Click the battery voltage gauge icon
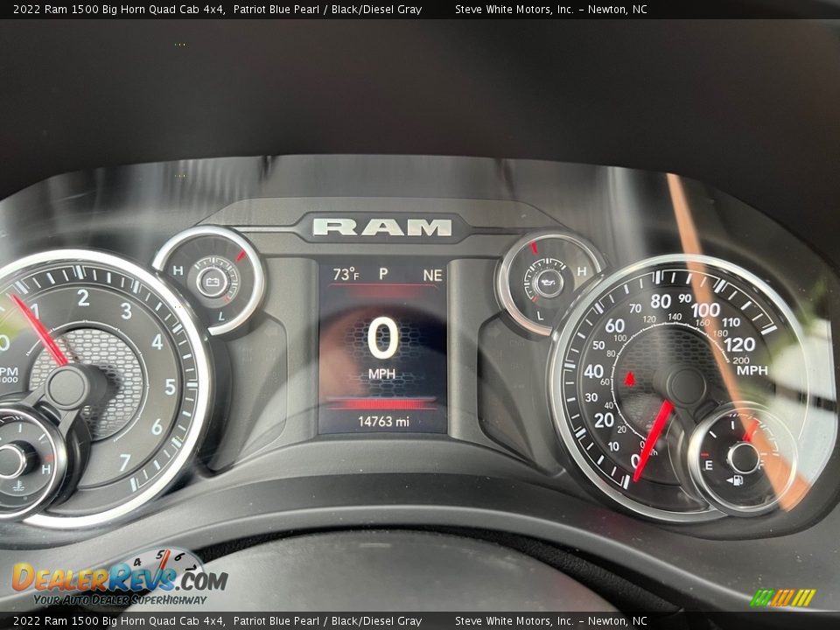Image resolution: width=840 pixels, height=630 pixels. pyautogui.click(x=213, y=282)
